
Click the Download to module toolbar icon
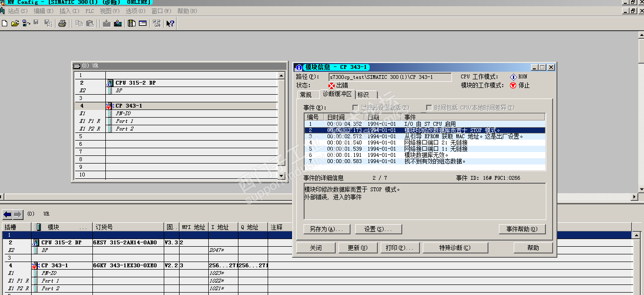(x=107, y=23)
